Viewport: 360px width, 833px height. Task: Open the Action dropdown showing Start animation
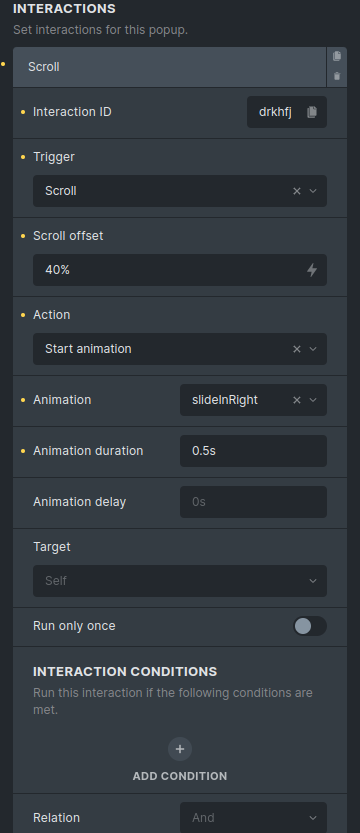180,349
